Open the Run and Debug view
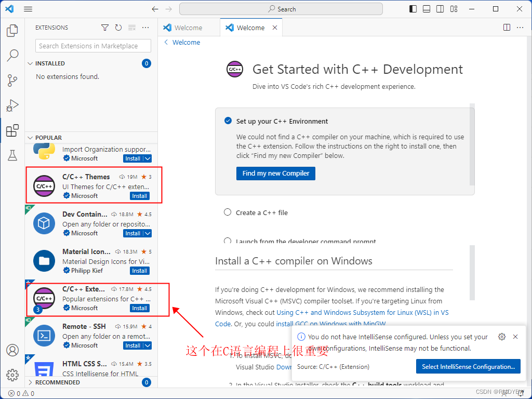 pos(12,105)
